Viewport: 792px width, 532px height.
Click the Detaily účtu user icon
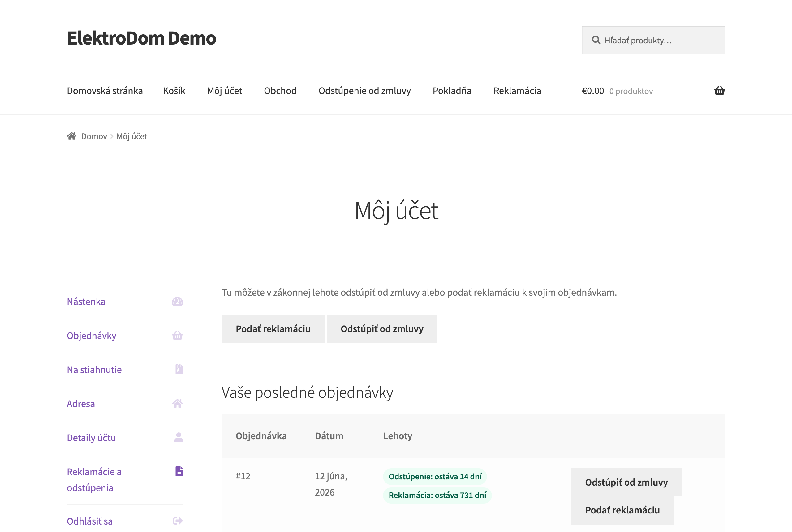click(179, 437)
